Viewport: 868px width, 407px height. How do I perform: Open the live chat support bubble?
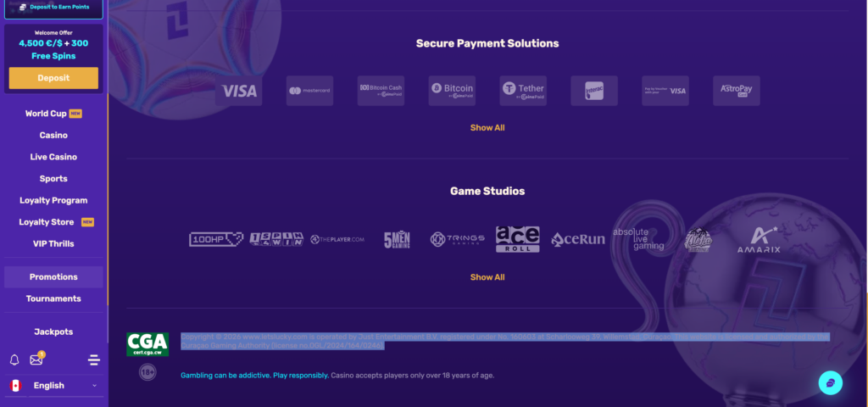tap(831, 382)
